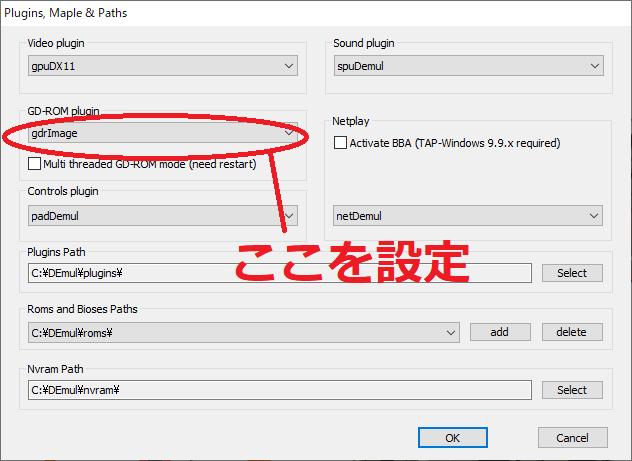Click the 'Nvram Path' group label

[55, 369]
